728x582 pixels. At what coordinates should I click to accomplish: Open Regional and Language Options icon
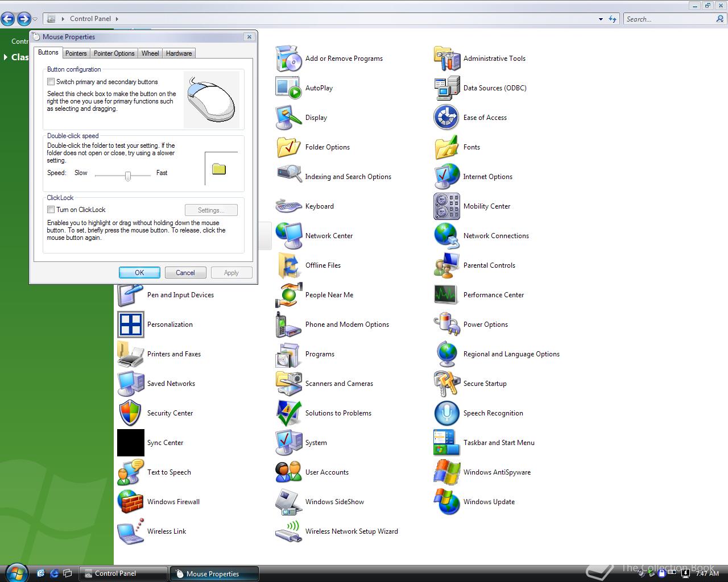[447, 354]
